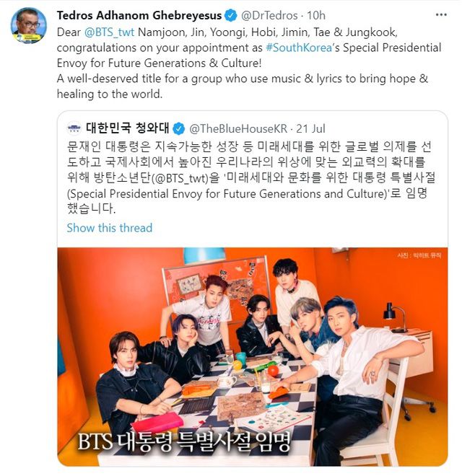Open the BTS group photo

click(x=252, y=357)
